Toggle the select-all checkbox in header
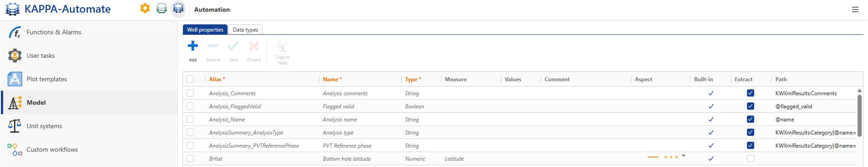 click(190, 79)
